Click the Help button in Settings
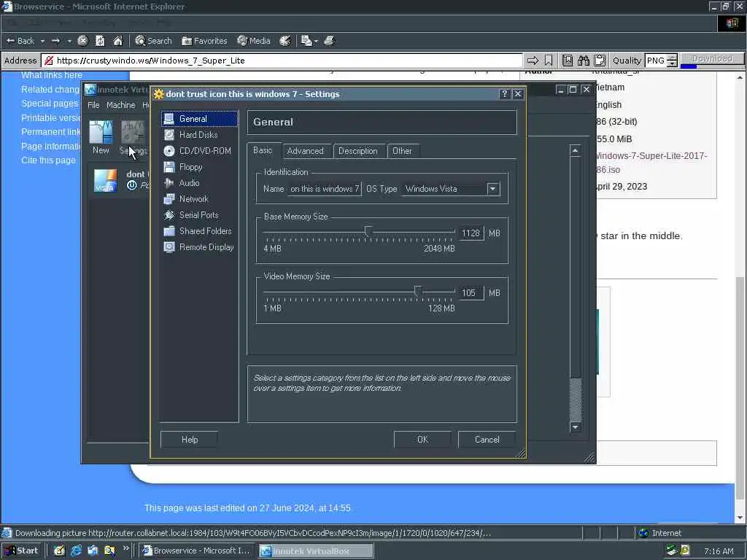This screenshot has height=560, width=747. [189, 440]
